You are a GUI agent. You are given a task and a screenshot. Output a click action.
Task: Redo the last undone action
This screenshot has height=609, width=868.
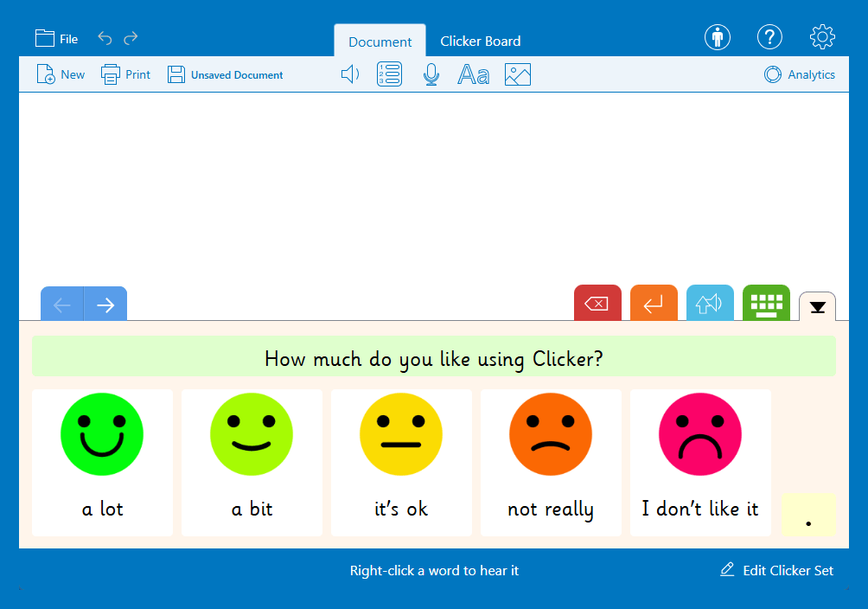(131, 38)
